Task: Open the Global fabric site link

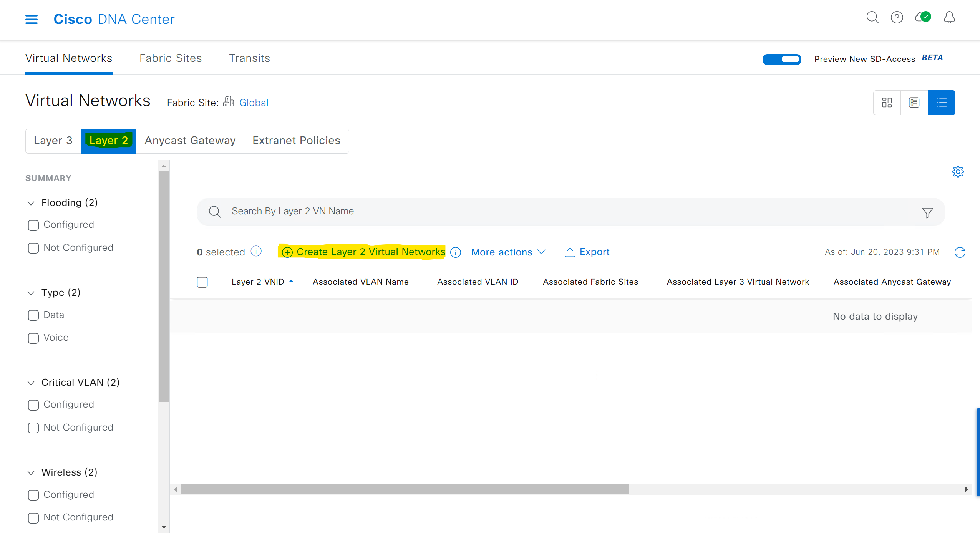Action: pyautogui.click(x=254, y=103)
